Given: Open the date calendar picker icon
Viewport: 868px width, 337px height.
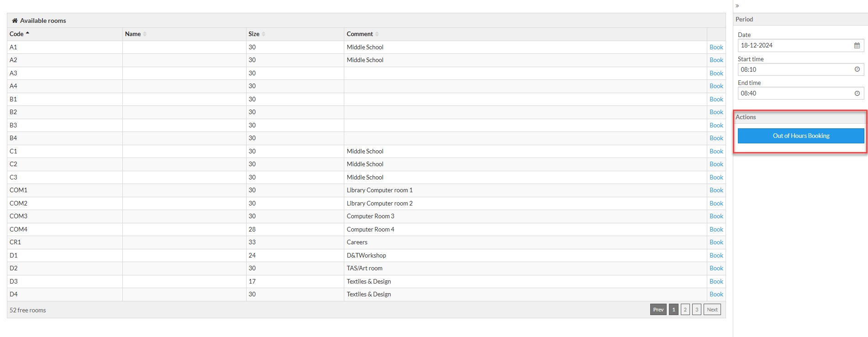Looking at the screenshot, I should [x=857, y=45].
